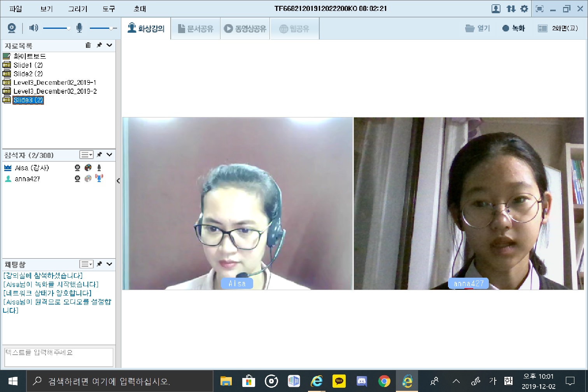588x392 pixels.
Task: Click the chat text input field
Action: click(58, 357)
